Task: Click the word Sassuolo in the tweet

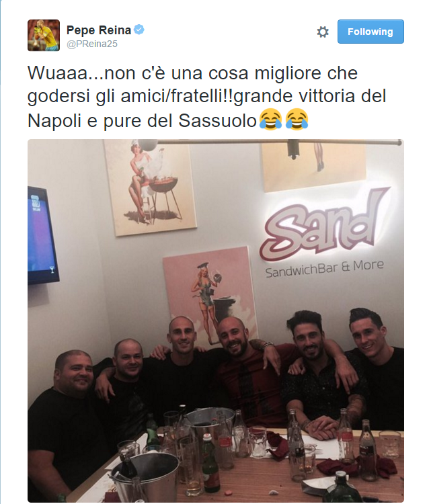Action: click(218, 121)
